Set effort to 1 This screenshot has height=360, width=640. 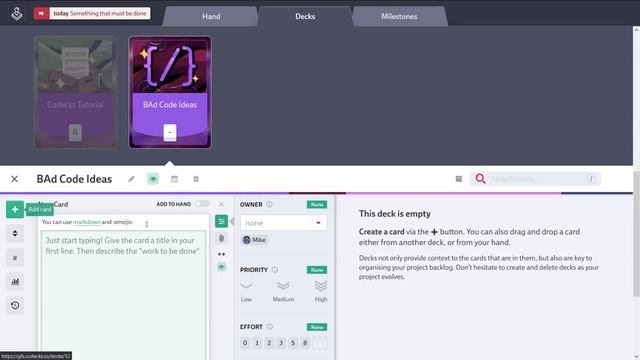click(257, 343)
